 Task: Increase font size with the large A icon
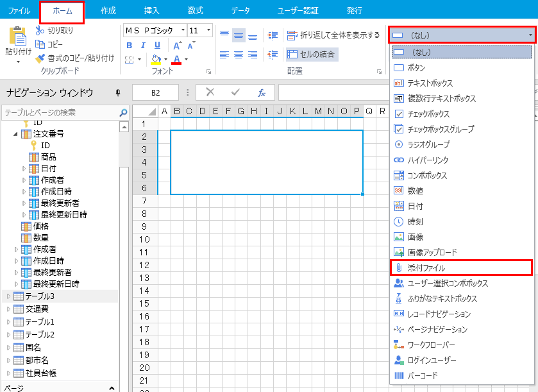pos(177,46)
